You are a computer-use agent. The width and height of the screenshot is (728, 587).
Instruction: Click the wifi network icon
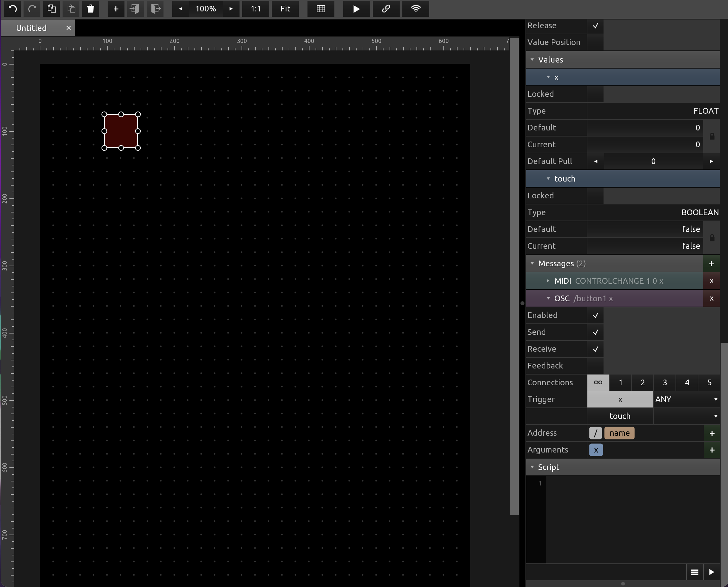pyautogui.click(x=415, y=8)
